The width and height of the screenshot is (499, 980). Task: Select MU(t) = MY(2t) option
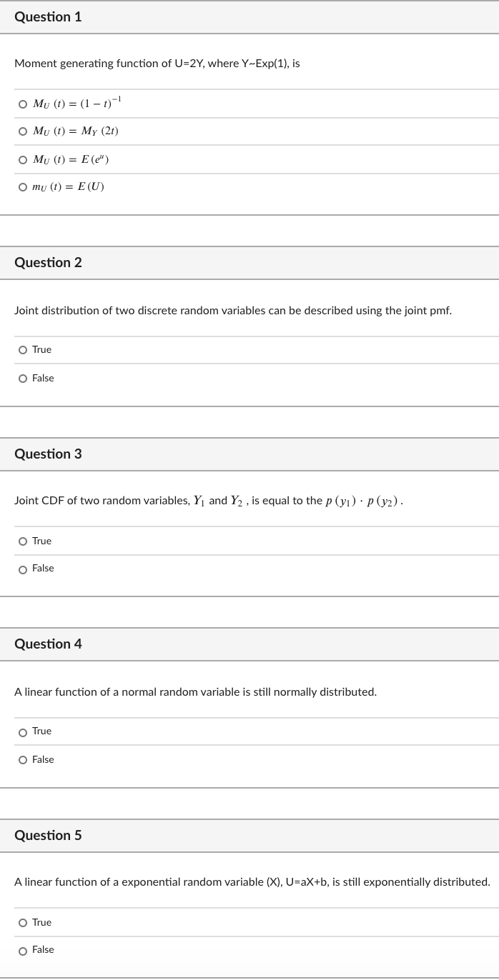(22, 131)
